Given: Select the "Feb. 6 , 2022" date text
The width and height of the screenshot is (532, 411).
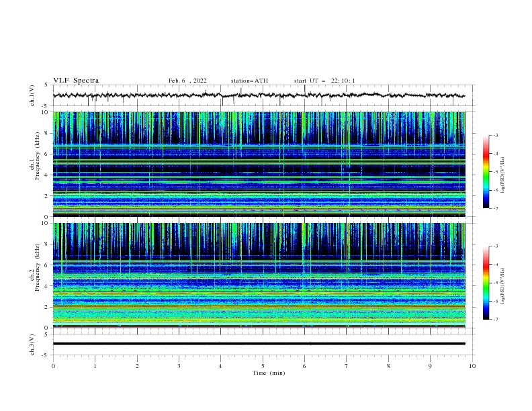Looking at the screenshot, I should pyautogui.click(x=187, y=81).
